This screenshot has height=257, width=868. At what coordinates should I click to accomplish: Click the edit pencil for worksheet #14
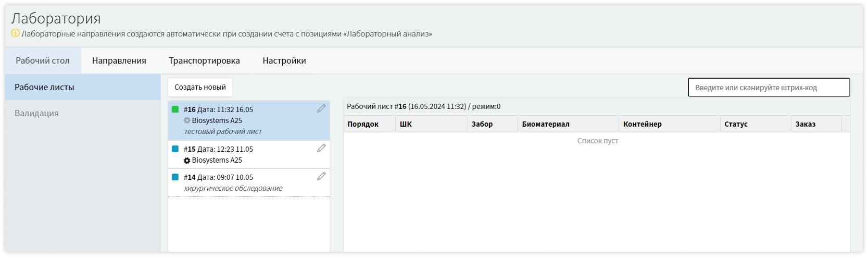(321, 176)
